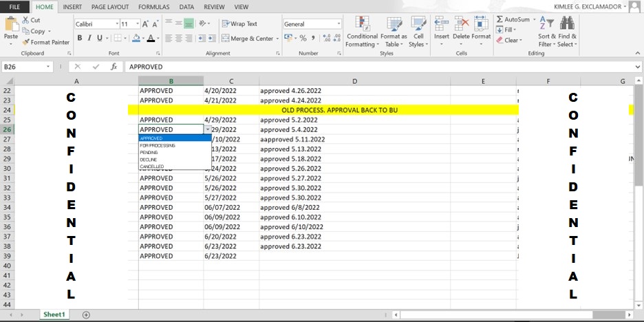
Task: Open Merge & Center dropdown arrow
Action: click(x=277, y=39)
